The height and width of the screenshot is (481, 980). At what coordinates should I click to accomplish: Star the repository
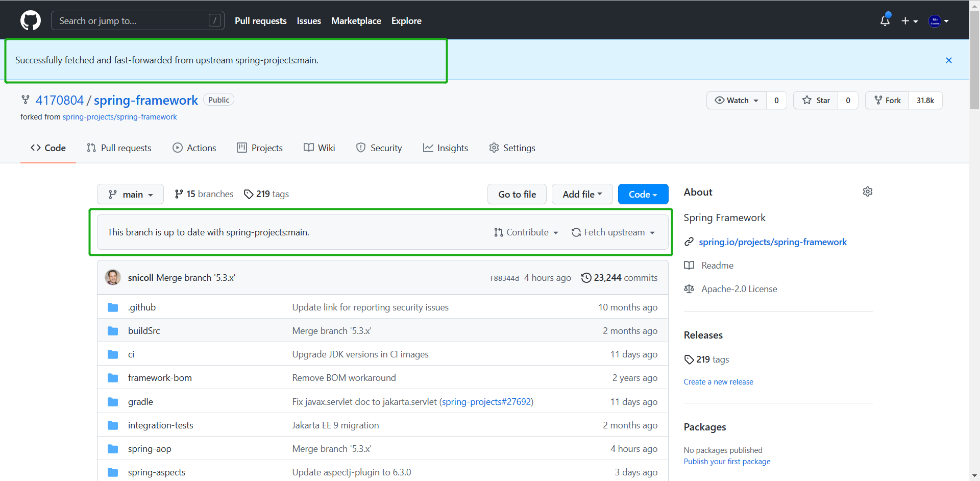coord(816,100)
